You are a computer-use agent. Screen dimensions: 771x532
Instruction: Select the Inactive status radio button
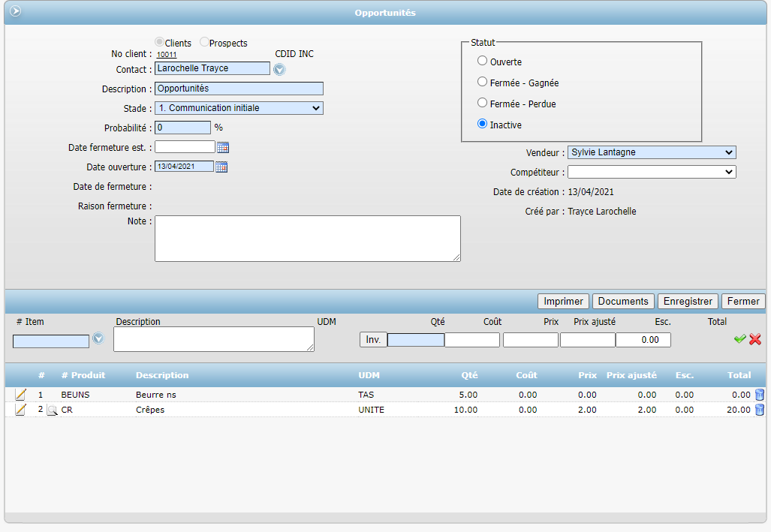[483, 124]
